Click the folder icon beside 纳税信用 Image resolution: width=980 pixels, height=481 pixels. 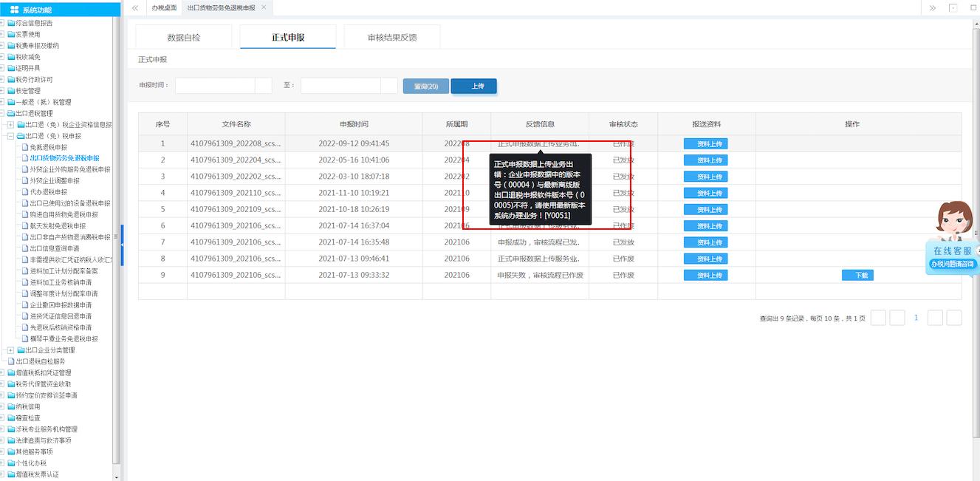pos(11,406)
